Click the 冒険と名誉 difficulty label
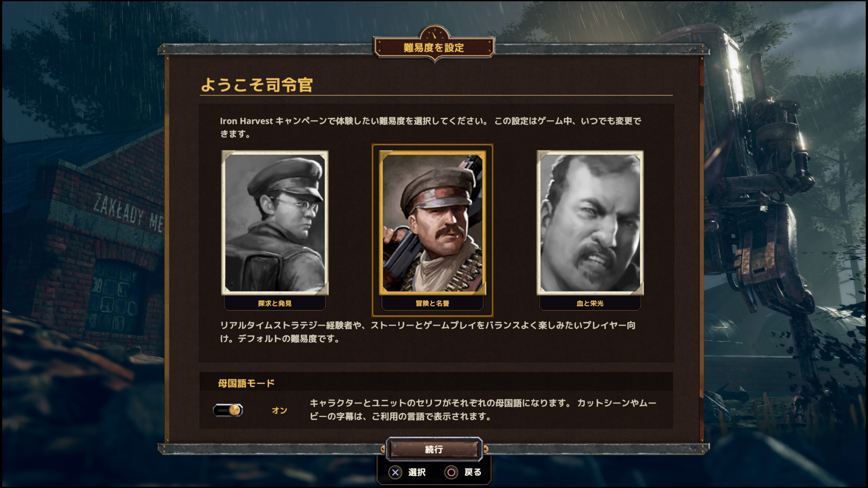The image size is (868, 488). [x=432, y=303]
